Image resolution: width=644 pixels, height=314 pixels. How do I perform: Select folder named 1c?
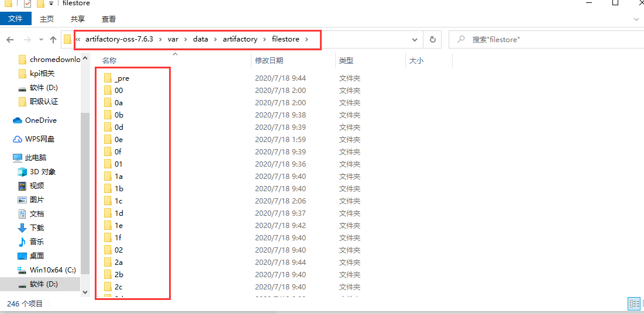point(118,201)
